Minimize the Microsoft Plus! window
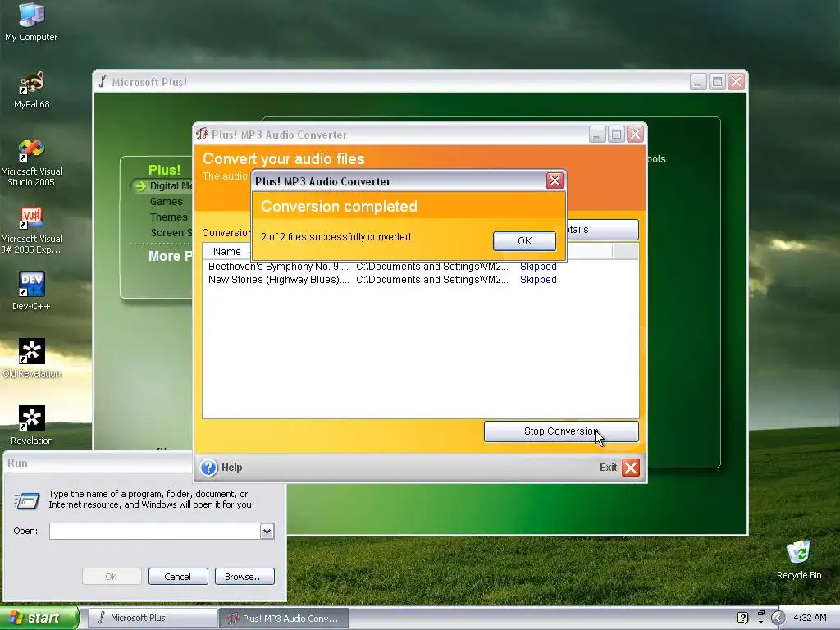This screenshot has height=630, width=840. (697, 82)
